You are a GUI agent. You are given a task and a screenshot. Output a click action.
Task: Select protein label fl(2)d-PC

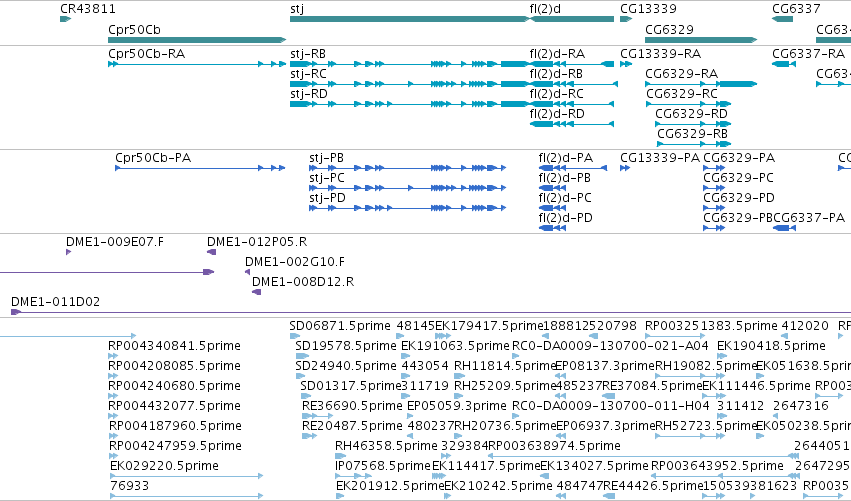(x=564, y=198)
